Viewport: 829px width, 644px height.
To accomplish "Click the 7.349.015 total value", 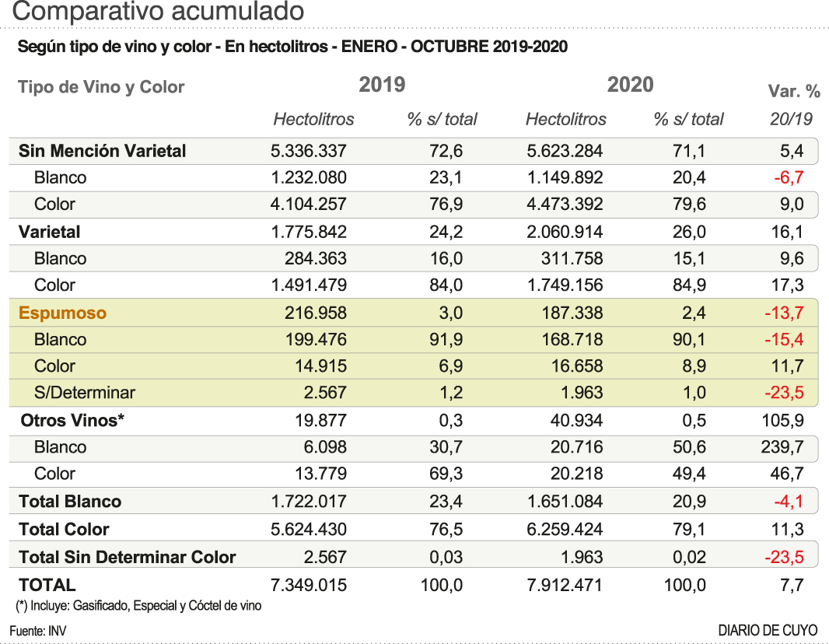I will 309,585.
